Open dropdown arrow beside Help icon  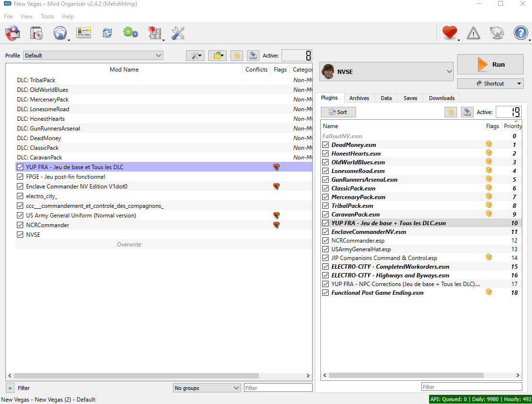[x=530, y=40]
